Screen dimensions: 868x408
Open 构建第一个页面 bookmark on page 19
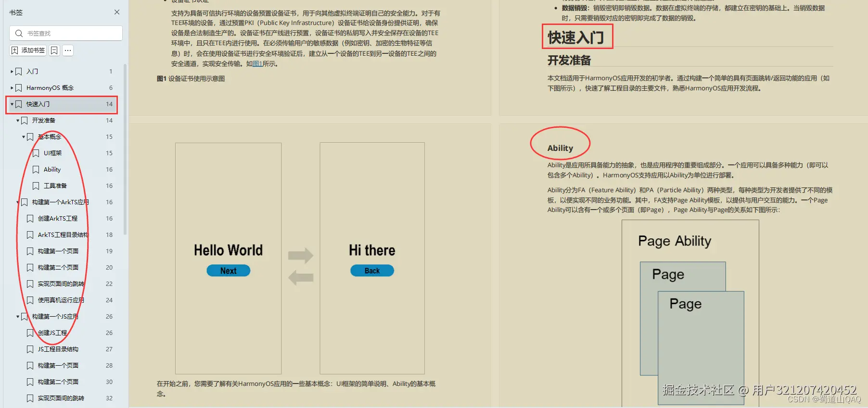[58, 251]
